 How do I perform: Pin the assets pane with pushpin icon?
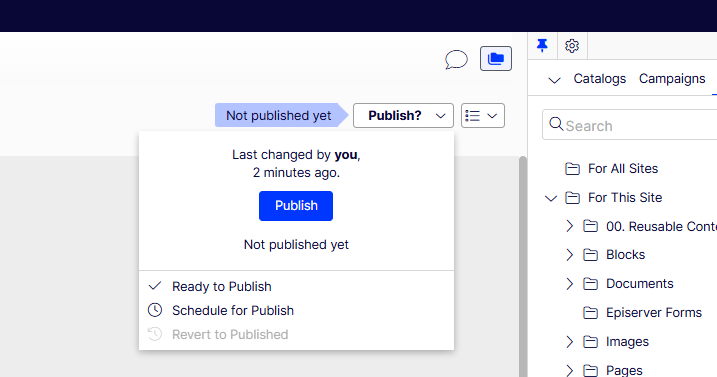click(542, 45)
